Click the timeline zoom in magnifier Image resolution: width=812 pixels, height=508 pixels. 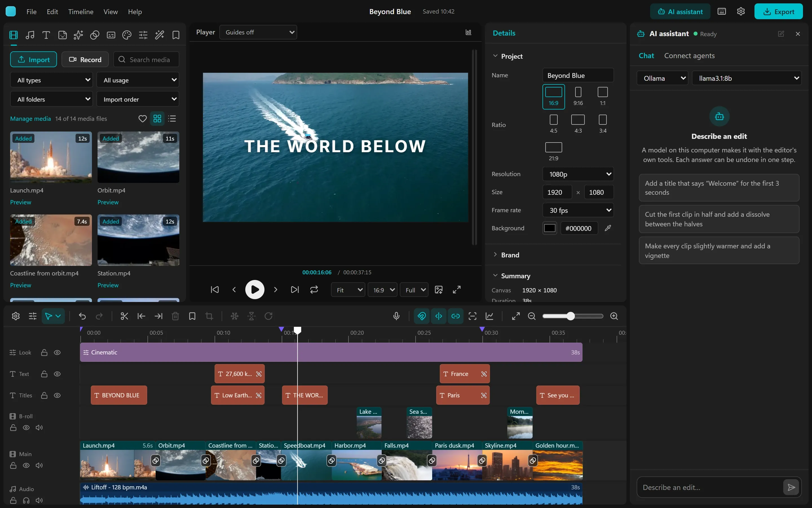(614, 316)
